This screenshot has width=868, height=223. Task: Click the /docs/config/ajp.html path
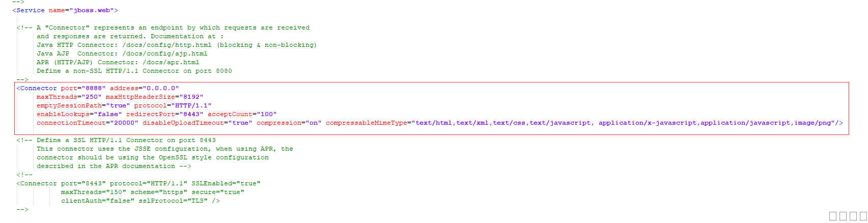(165, 53)
